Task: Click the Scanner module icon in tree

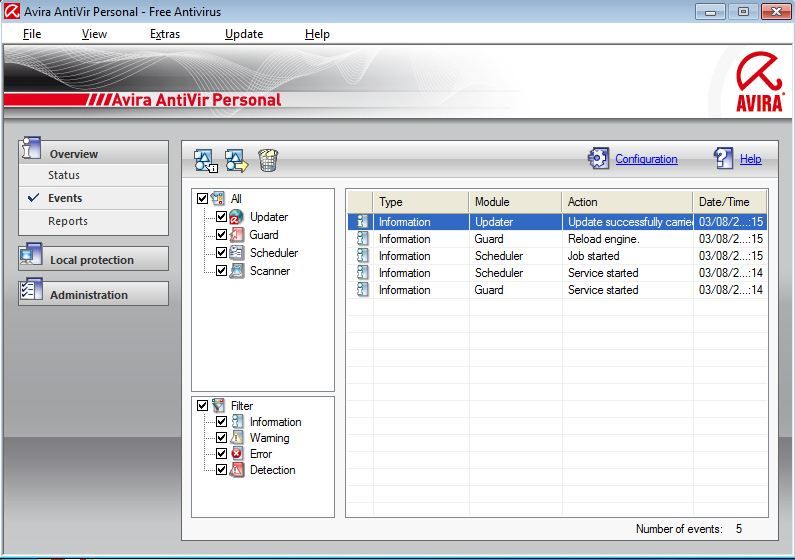Action: pyautogui.click(x=237, y=271)
